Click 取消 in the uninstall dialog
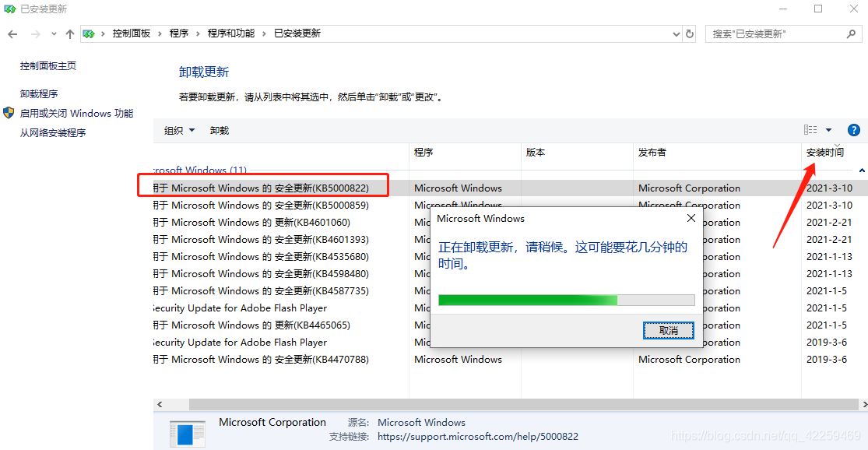 668,330
